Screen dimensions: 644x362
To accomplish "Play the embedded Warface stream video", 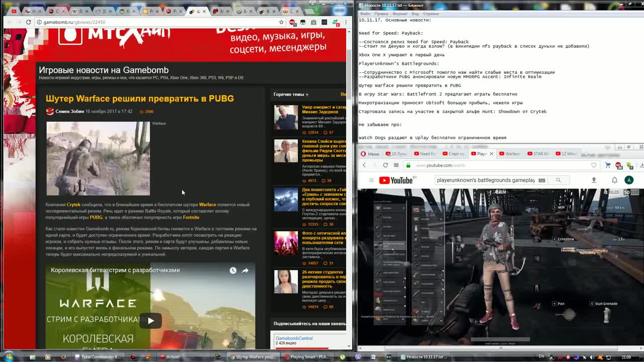I will [x=150, y=320].
